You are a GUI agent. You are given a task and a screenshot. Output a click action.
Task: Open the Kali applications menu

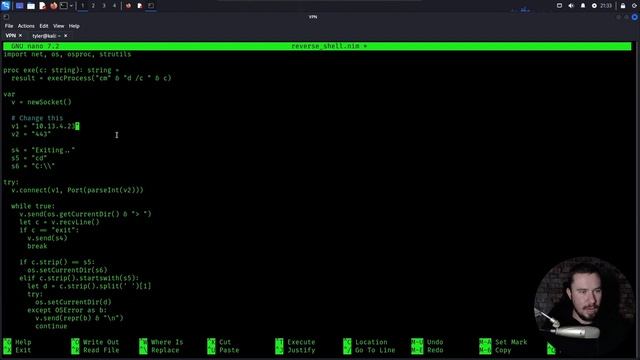5,6
